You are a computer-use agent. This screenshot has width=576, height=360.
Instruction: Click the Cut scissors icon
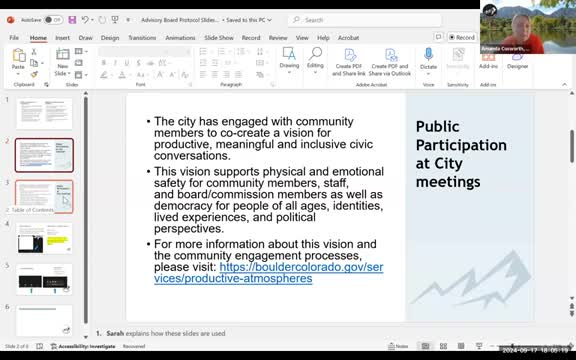34,52
